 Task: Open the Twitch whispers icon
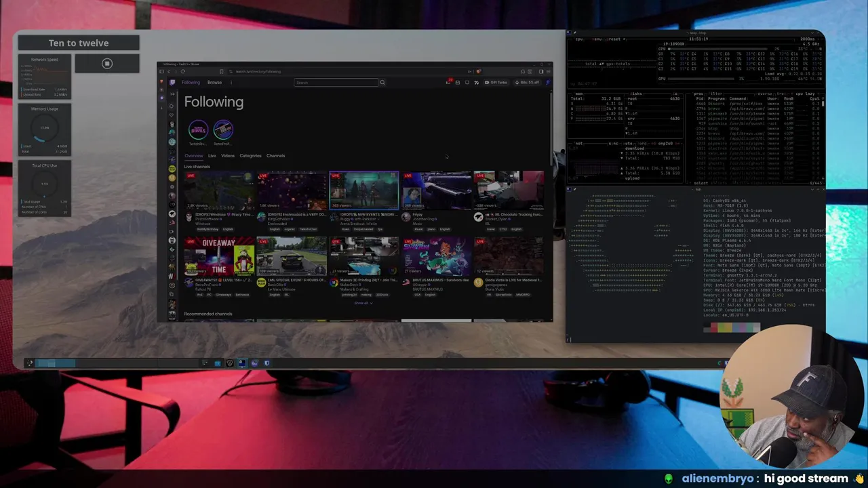[467, 83]
